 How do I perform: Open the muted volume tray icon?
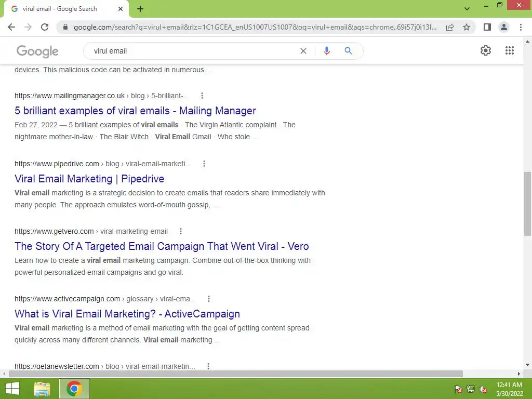point(483,389)
